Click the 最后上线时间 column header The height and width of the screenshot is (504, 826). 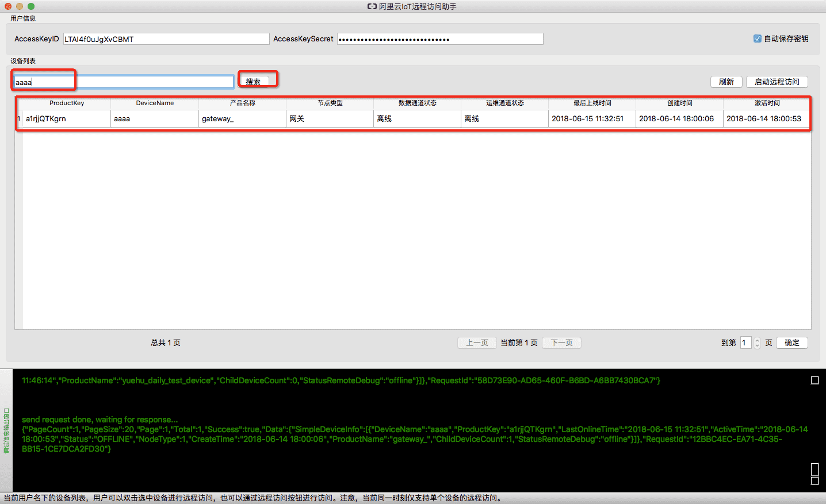click(592, 103)
